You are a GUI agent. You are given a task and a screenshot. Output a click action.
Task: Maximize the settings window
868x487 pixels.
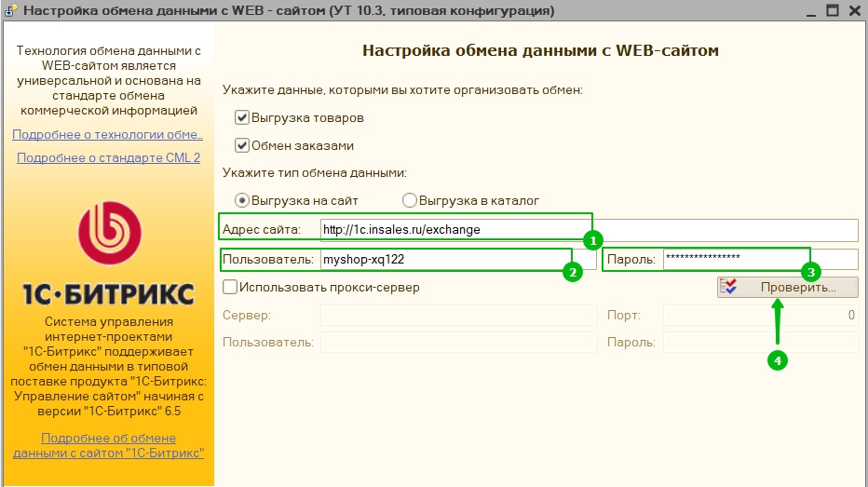pyautogui.click(x=833, y=10)
